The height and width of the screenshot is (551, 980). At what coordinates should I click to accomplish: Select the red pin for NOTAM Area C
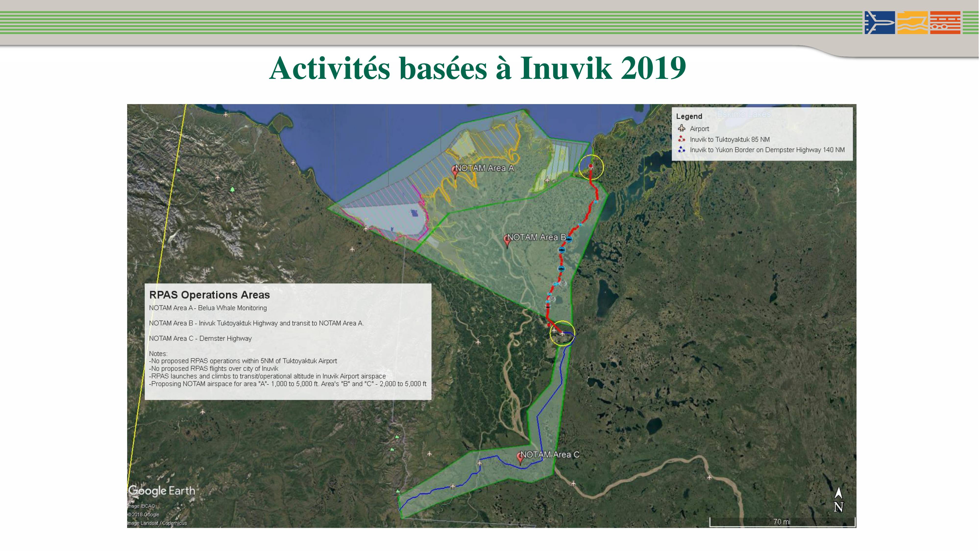click(520, 458)
